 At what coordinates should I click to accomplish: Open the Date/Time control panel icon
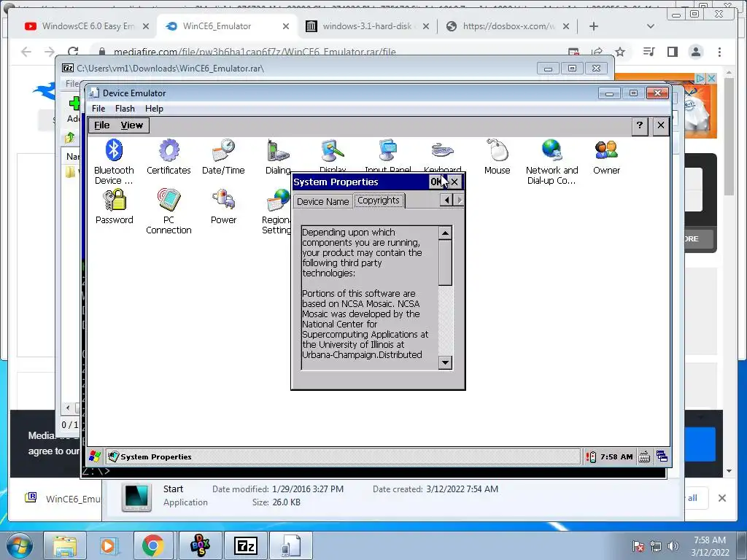point(223,156)
